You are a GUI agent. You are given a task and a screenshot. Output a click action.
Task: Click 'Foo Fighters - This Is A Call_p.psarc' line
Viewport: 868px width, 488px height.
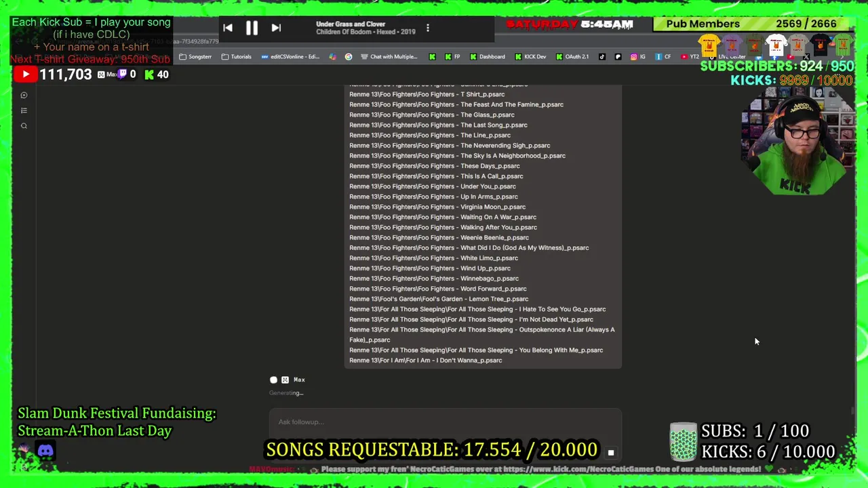coord(436,176)
